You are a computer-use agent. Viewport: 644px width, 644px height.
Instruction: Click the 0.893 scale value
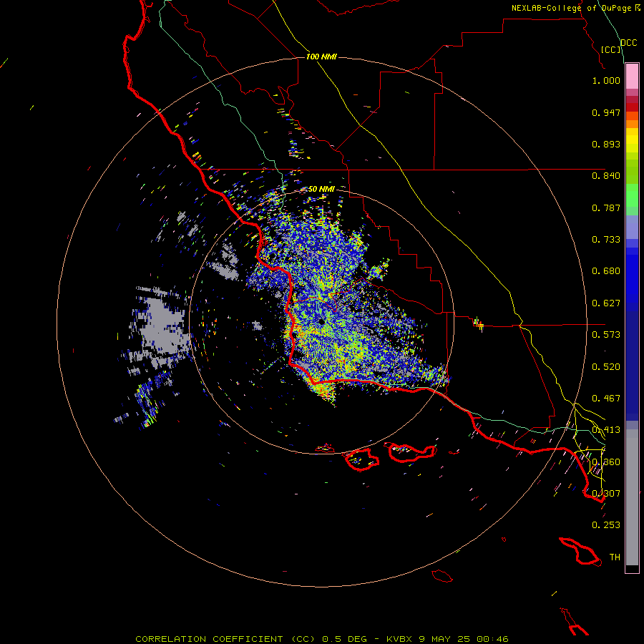coord(606,144)
